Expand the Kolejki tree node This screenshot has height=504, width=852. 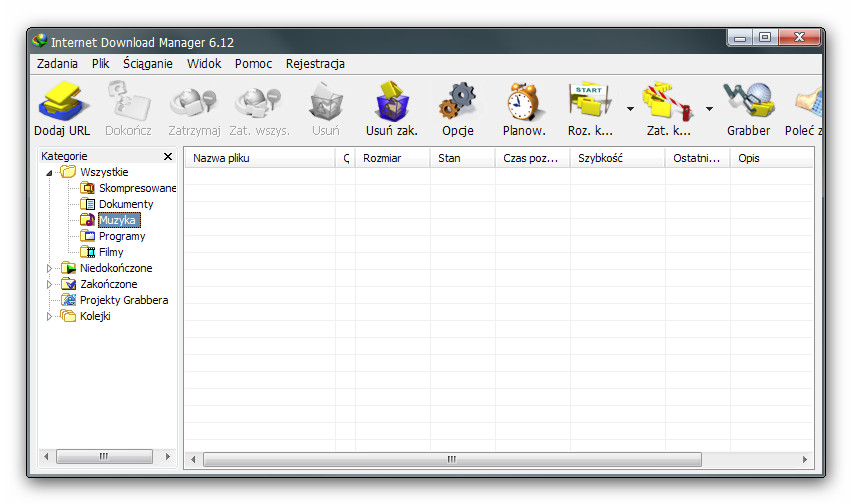[x=50, y=316]
